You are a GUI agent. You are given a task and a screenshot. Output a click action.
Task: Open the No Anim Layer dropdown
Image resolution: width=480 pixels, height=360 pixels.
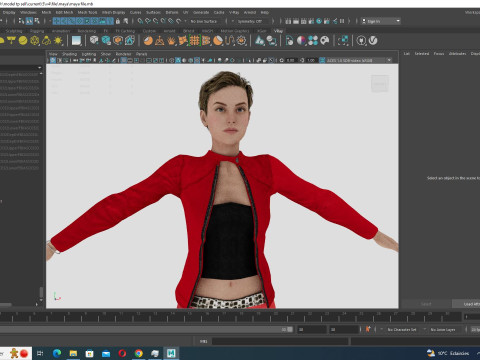tap(443, 329)
